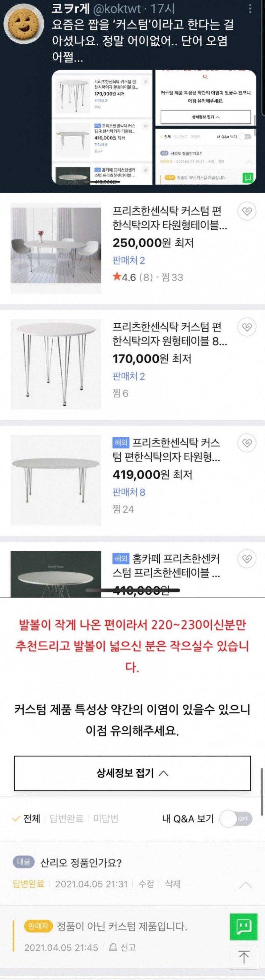Image resolution: width=265 pixels, height=980 pixels.
Task: Wishlist the 250,000원 oval table item
Action: [247, 211]
